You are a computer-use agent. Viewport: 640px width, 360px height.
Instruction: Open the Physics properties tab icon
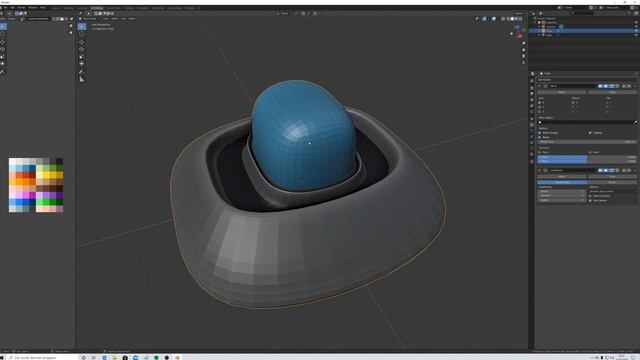(x=532, y=137)
